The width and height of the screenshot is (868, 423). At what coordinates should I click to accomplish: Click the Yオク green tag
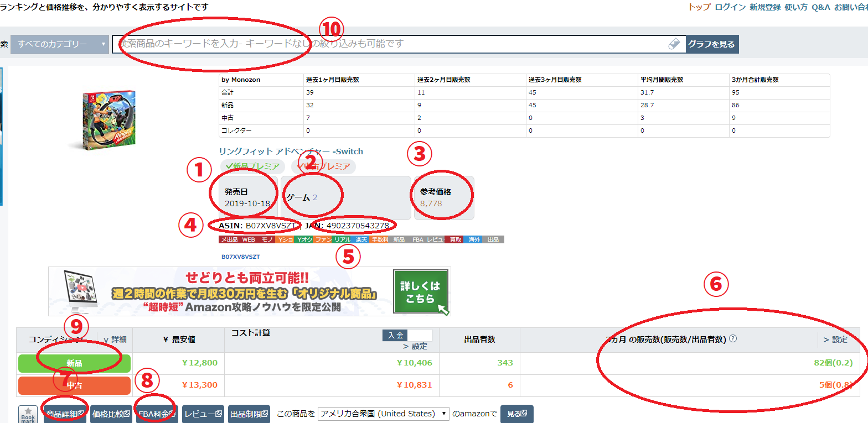304,239
